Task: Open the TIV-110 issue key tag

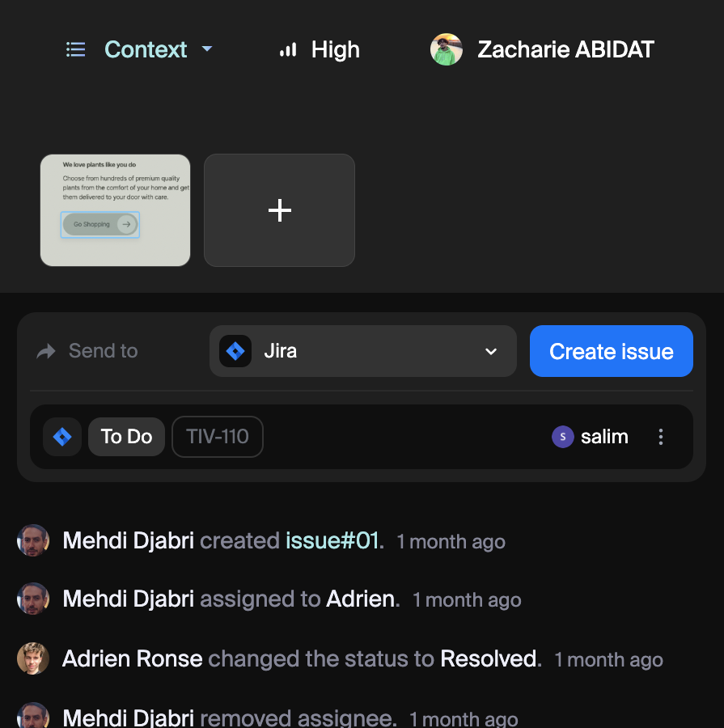Action: click(x=218, y=437)
